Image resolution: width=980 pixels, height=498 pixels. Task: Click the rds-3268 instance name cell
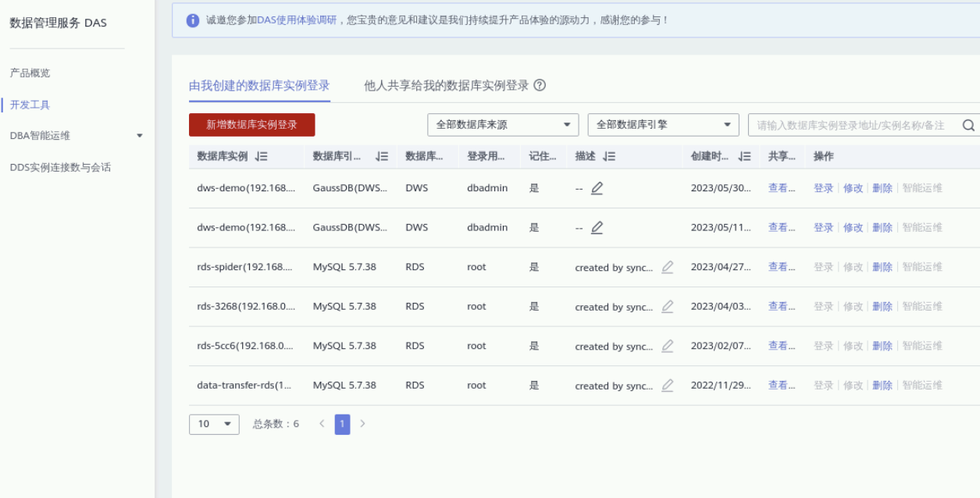click(x=246, y=306)
